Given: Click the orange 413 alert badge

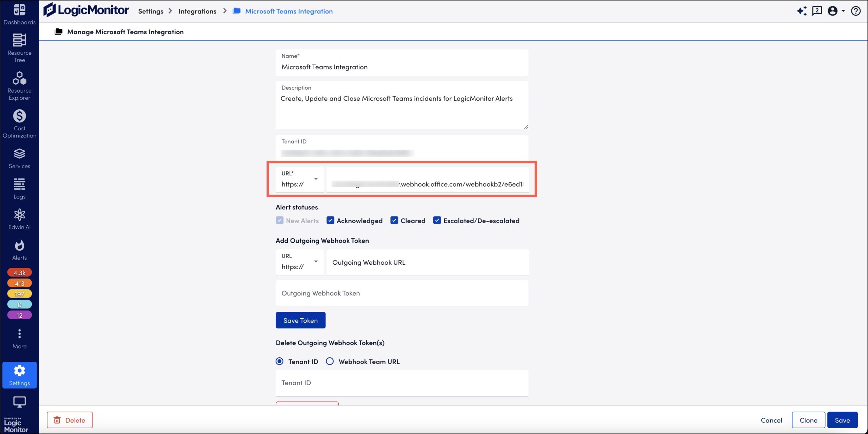Looking at the screenshot, I should point(19,283).
